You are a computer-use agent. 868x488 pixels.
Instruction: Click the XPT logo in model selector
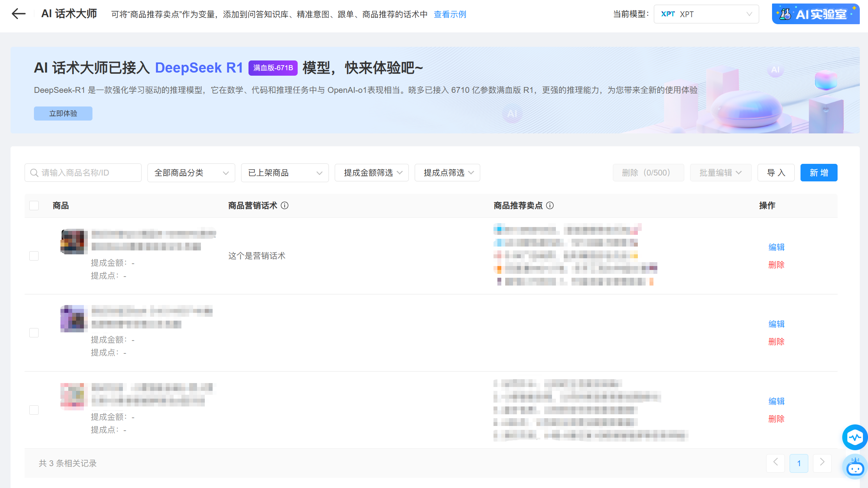click(x=668, y=14)
